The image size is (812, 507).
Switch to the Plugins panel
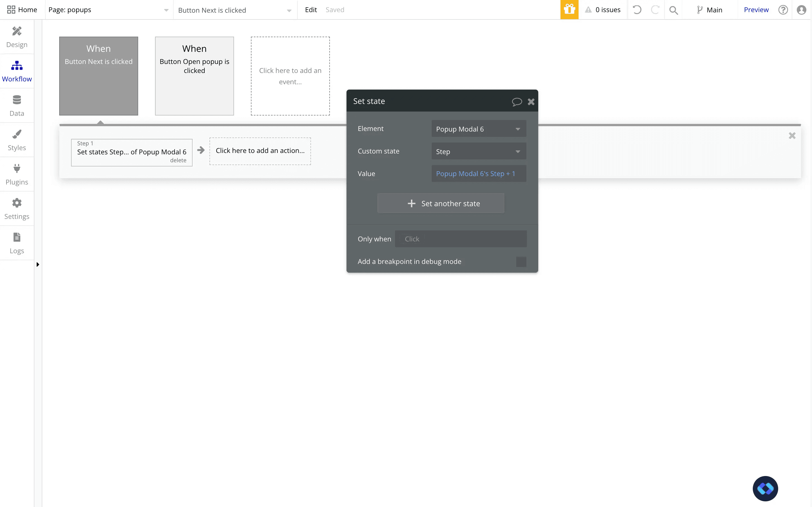(x=17, y=174)
